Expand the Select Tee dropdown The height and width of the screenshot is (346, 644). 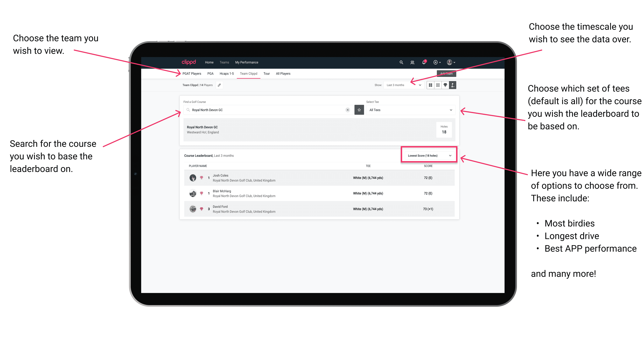[x=451, y=110]
